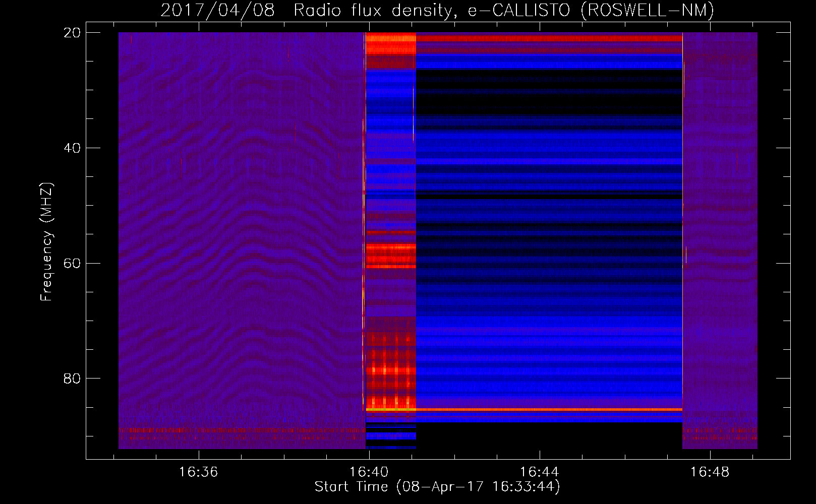Click the 'Start Time (08-Apr-17 16:33:44)' x-axis label
Viewport: 816px width, 504px height.
click(x=437, y=487)
